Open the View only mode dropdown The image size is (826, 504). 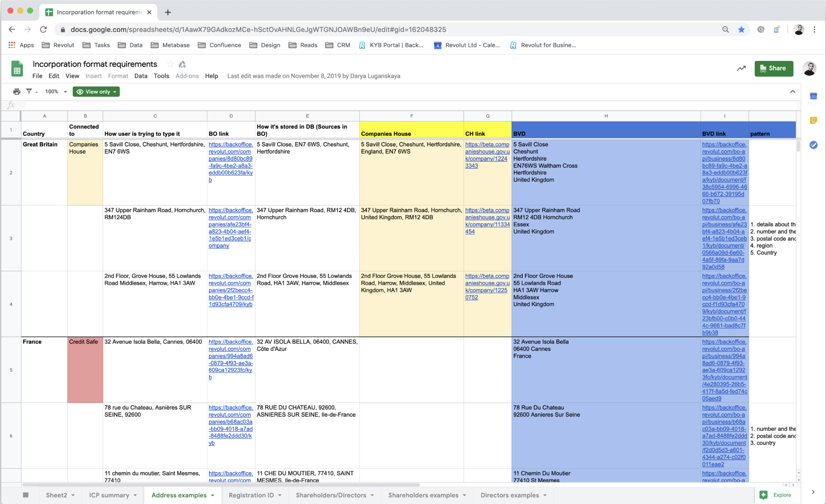[x=96, y=92]
